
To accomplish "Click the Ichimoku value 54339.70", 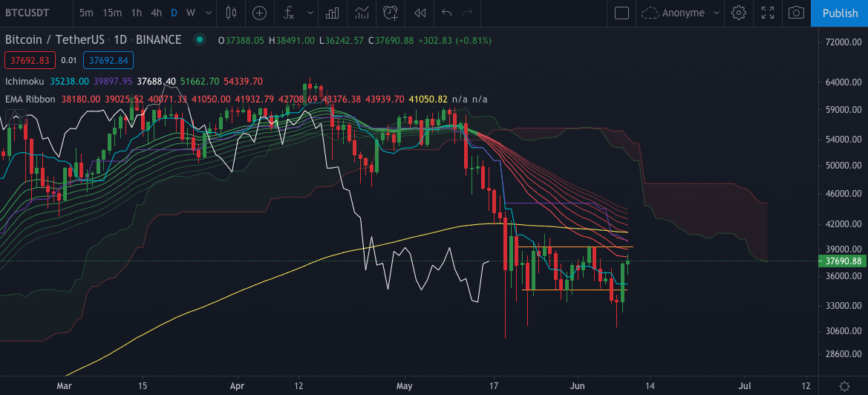I will pyautogui.click(x=243, y=82).
